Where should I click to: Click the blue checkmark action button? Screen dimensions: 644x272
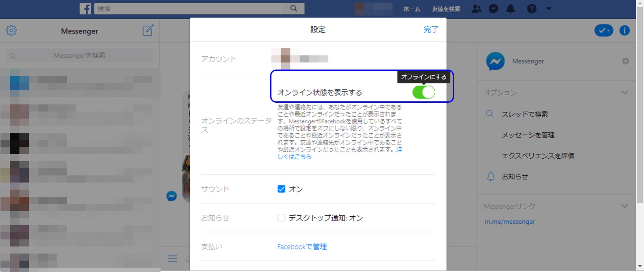[604, 31]
